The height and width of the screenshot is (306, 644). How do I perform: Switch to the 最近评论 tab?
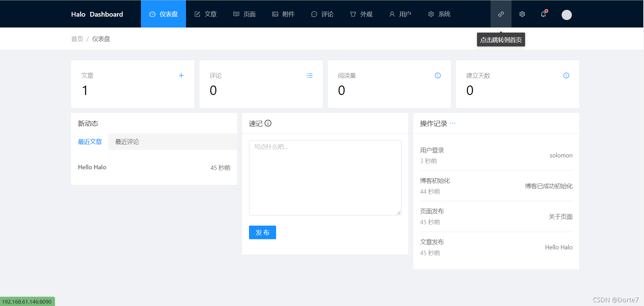point(127,141)
